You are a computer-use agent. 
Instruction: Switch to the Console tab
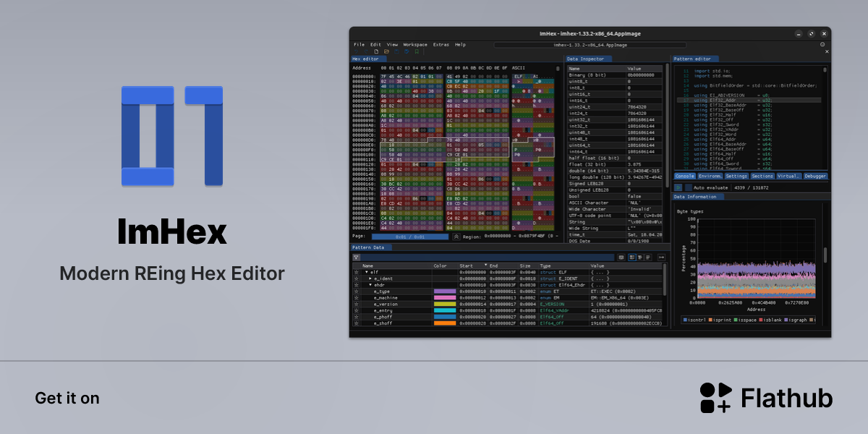coord(685,176)
